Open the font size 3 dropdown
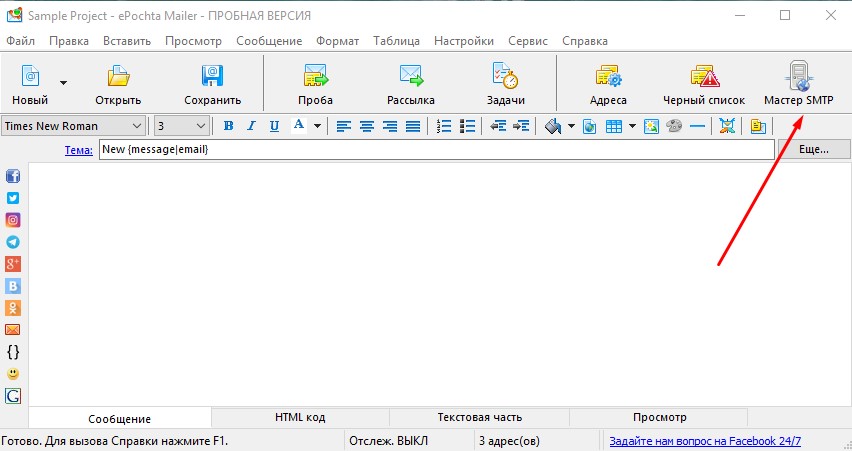 click(181, 126)
